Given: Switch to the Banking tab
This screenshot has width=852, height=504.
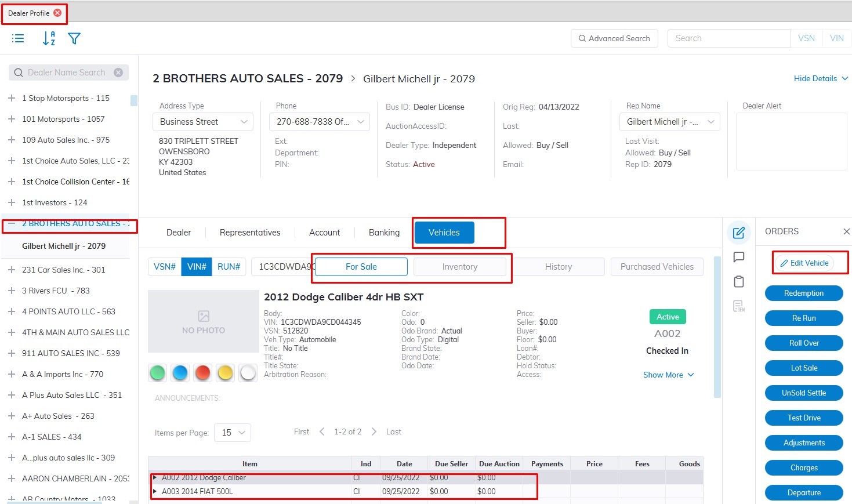Looking at the screenshot, I should point(384,233).
